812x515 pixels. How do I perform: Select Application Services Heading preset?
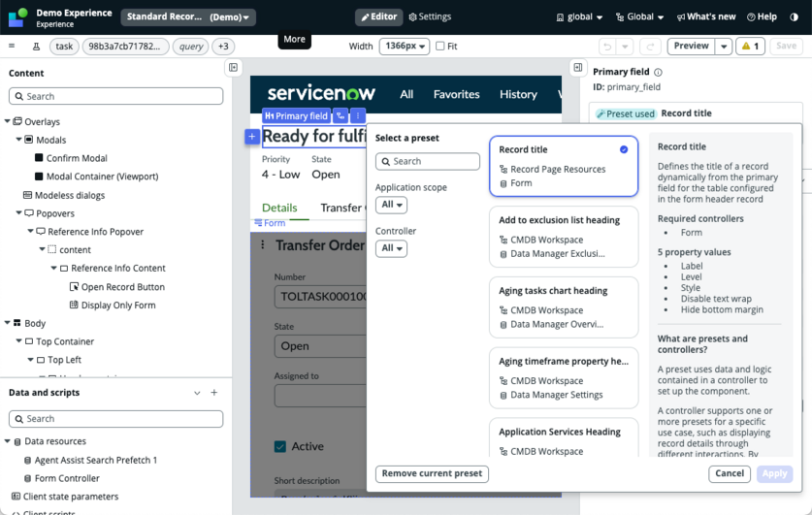564,437
